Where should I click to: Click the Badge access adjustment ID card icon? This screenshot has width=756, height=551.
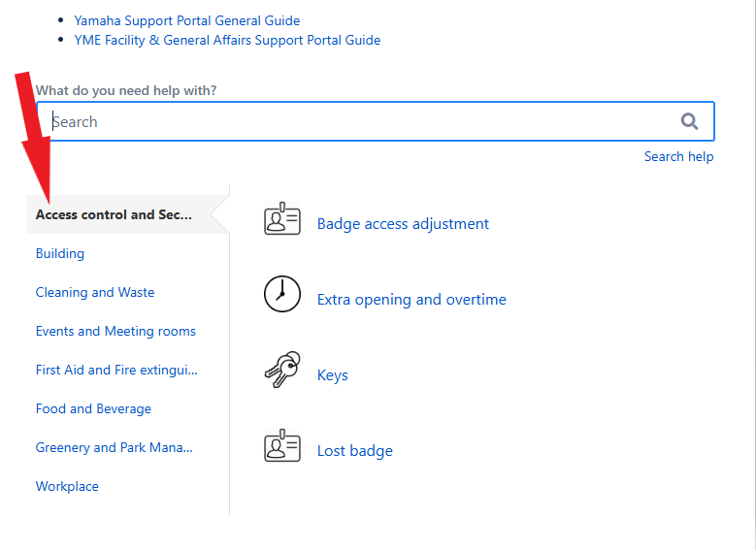282,218
